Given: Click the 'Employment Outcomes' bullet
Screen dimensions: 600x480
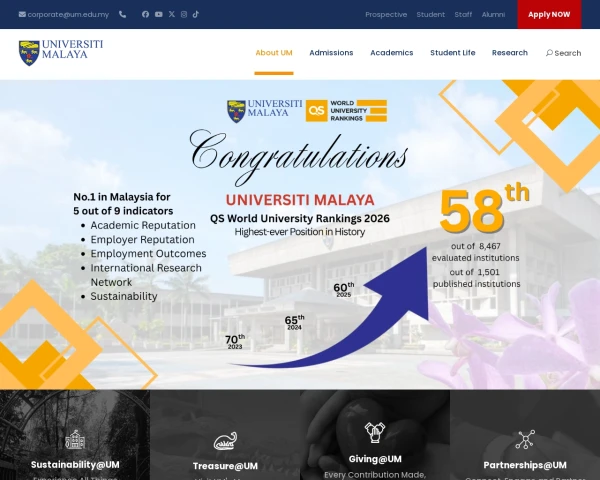Looking at the screenshot, I should pos(148,254).
